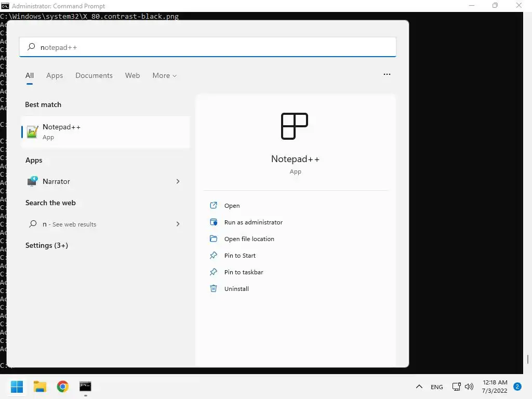
Task: Click the magnifier icon in search box
Action: pyautogui.click(x=31, y=47)
